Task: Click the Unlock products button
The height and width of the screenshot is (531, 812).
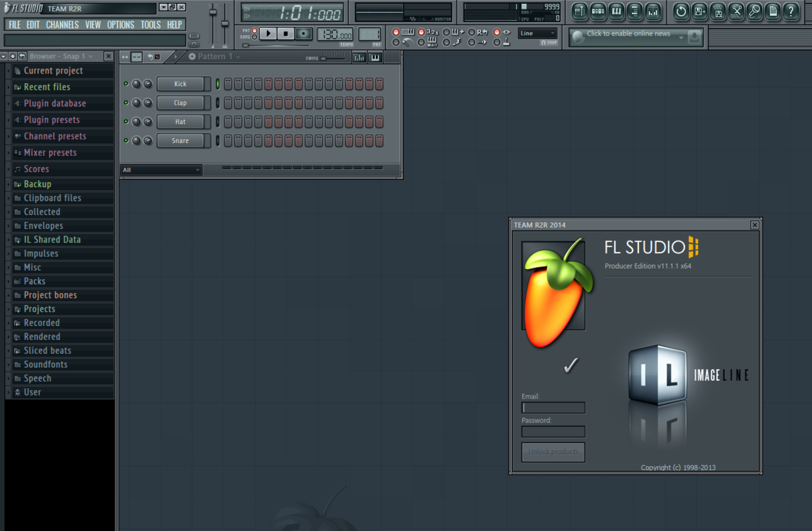Action: pos(553,452)
